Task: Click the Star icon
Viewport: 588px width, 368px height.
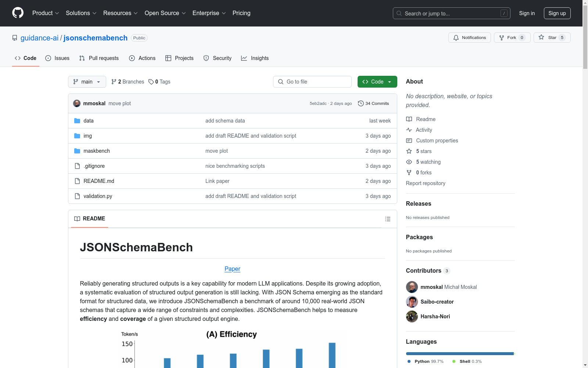Action: 541,37
